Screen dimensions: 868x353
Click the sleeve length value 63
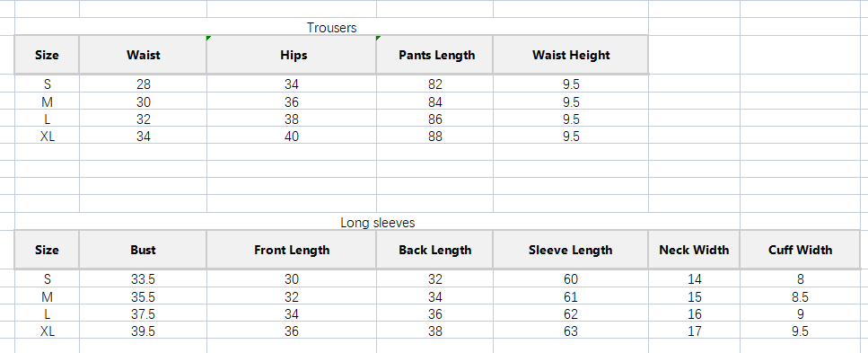pyautogui.click(x=571, y=331)
